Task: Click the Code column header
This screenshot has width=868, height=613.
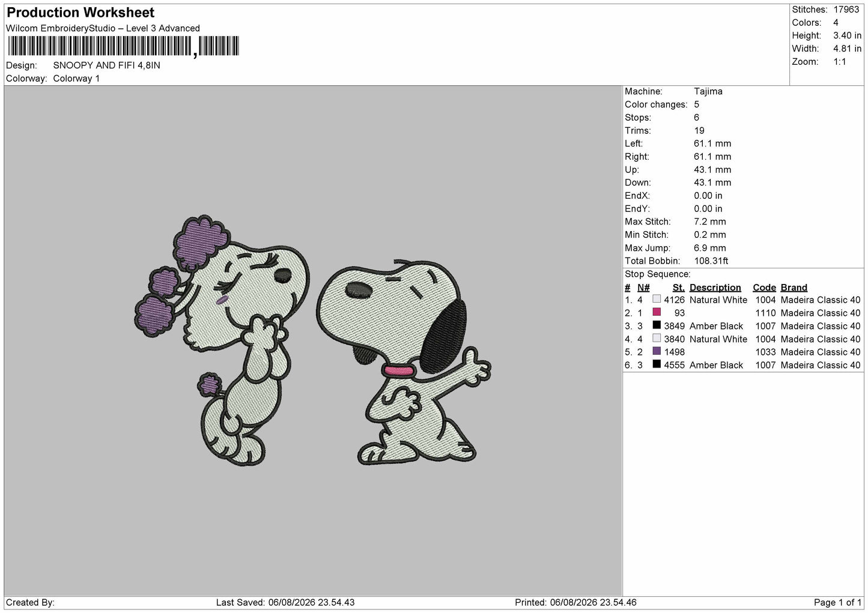Action: coord(765,288)
